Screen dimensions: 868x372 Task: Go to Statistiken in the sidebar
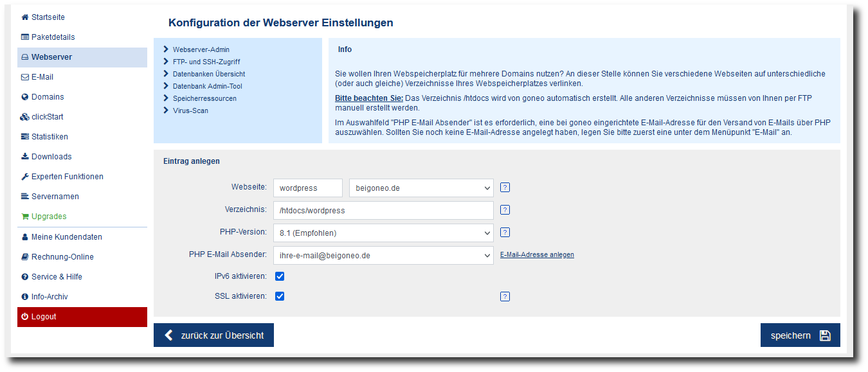pyautogui.click(x=50, y=137)
